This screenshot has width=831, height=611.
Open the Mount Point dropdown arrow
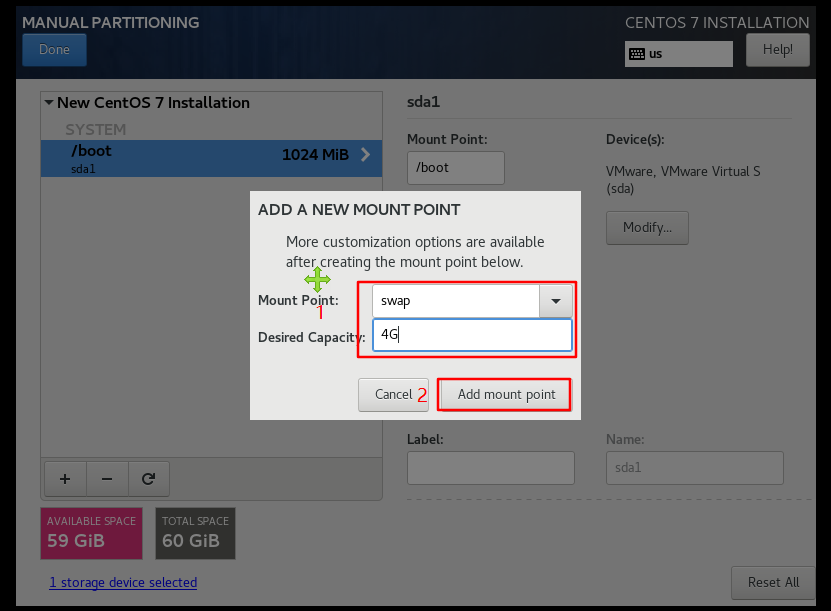tap(555, 301)
